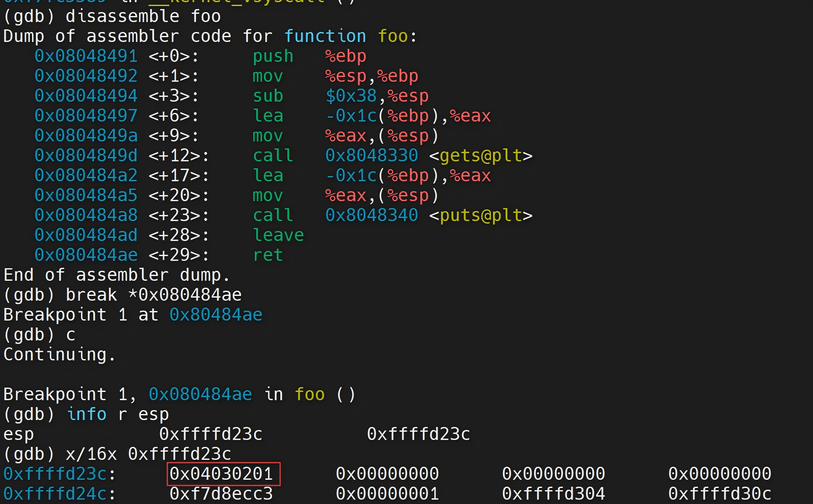Click the "disassemble foo" command text

click(x=143, y=16)
